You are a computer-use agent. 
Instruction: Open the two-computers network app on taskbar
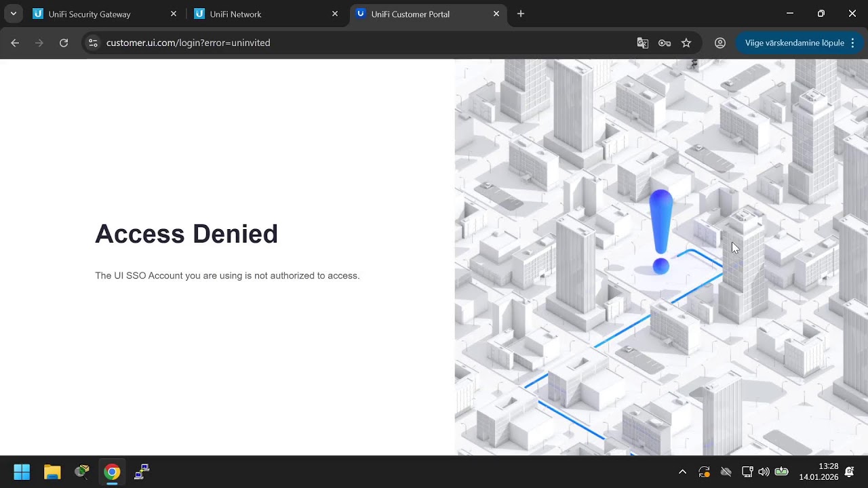142,472
